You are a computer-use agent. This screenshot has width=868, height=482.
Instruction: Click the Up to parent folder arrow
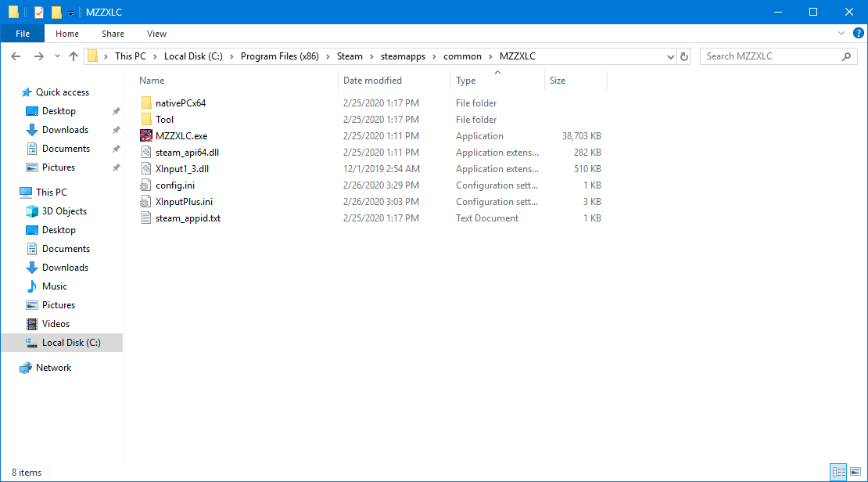tap(74, 56)
